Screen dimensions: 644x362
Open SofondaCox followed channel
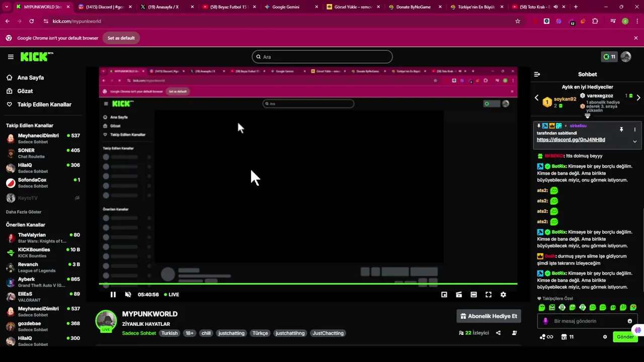tap(43, 183)
